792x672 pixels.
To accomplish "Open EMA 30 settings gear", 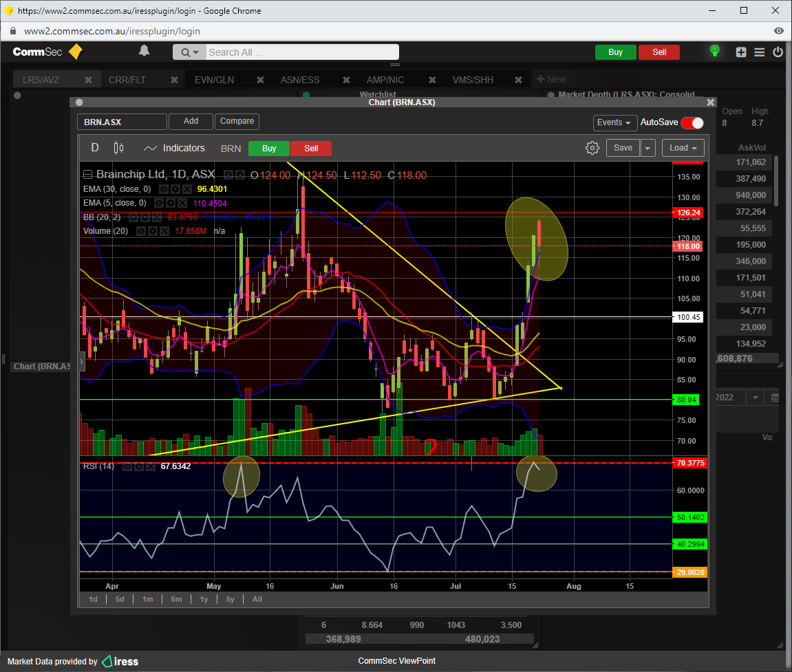I will point(175,189).
